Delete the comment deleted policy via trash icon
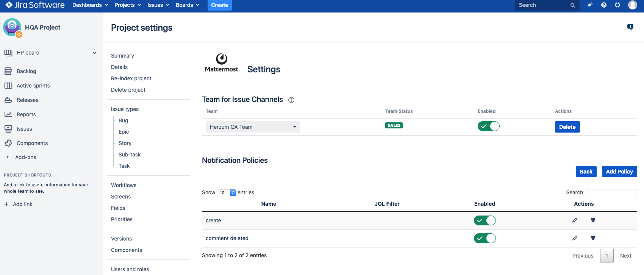This screenshot has width=644, height=275. tap(593, 238)
